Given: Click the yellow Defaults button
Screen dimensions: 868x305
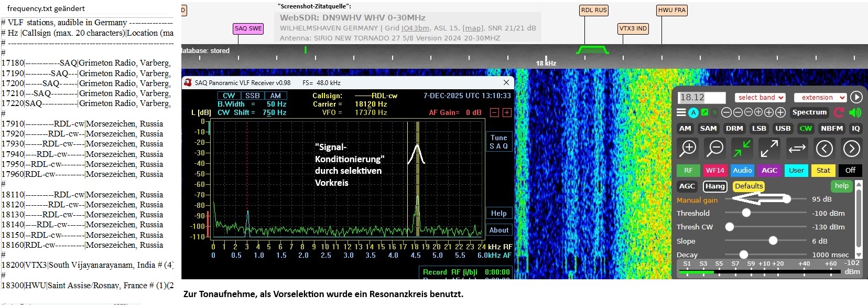Looking at the screenshot, I should [x=748, y=186].
